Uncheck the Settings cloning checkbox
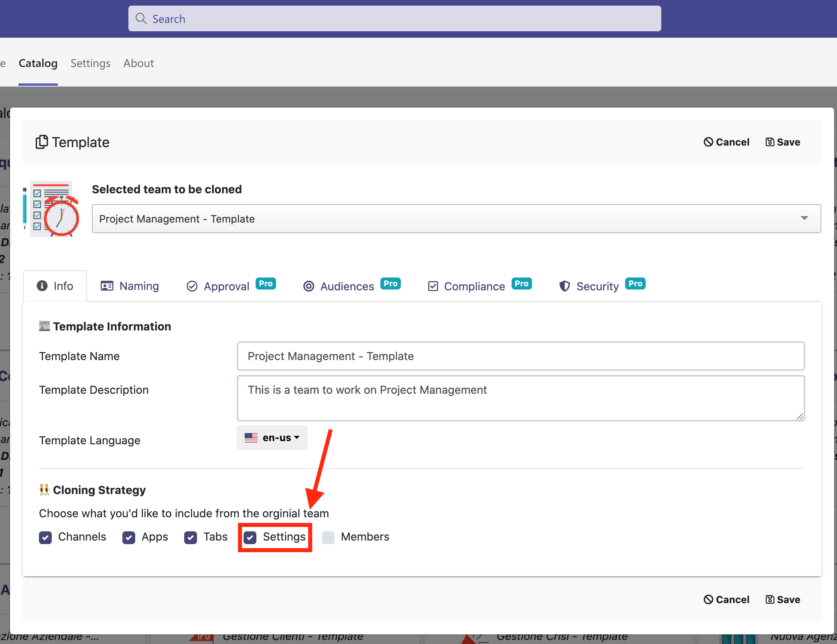Viewport: 837px width, 644px height. click(x=250, y=537)
